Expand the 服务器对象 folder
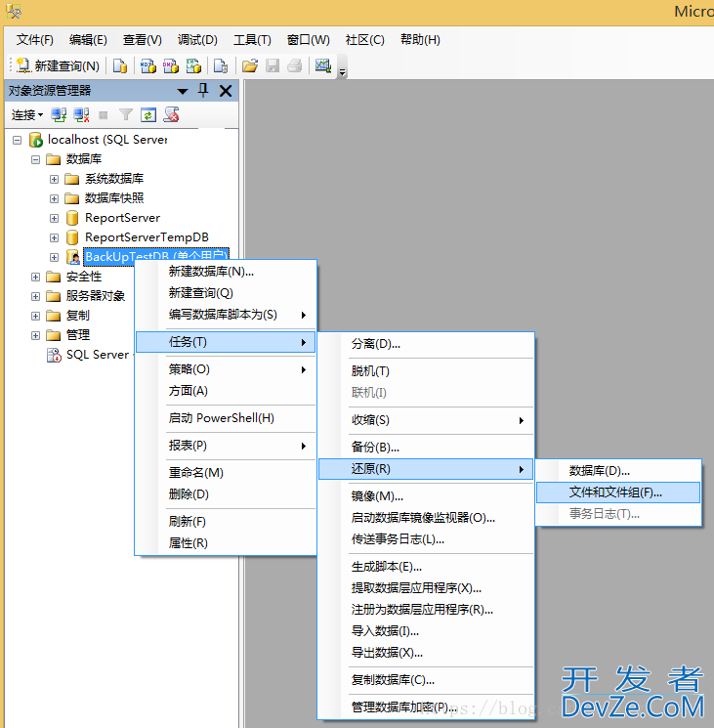714x728 pixels. [36, 296]
